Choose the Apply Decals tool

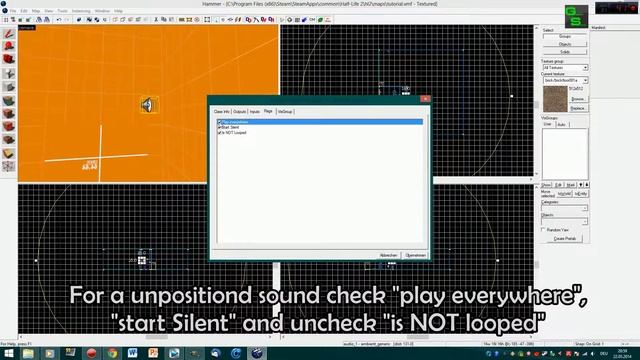pyautogui.click(x=9, y=127)
